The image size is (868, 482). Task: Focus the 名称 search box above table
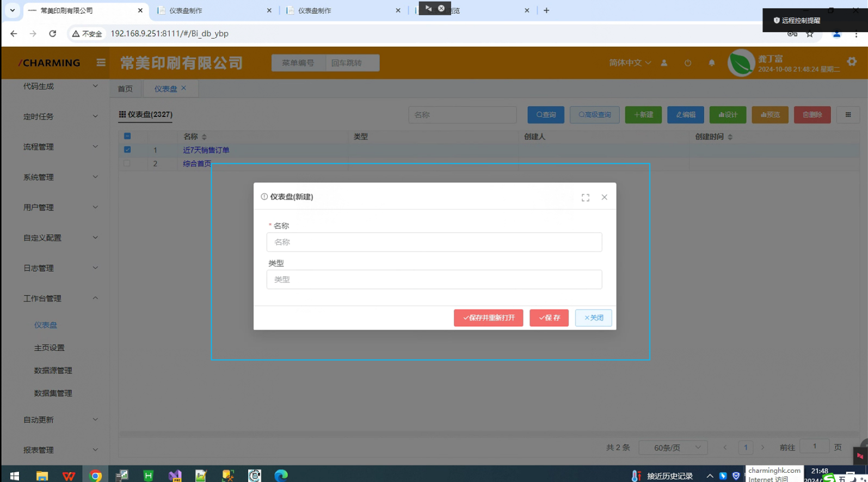point(463,115)
